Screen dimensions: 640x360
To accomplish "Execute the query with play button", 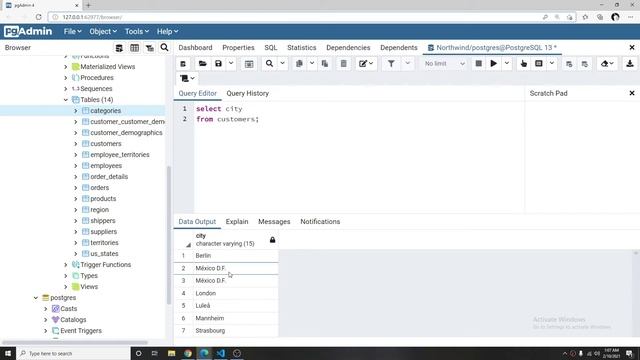I will coord(493,64).
